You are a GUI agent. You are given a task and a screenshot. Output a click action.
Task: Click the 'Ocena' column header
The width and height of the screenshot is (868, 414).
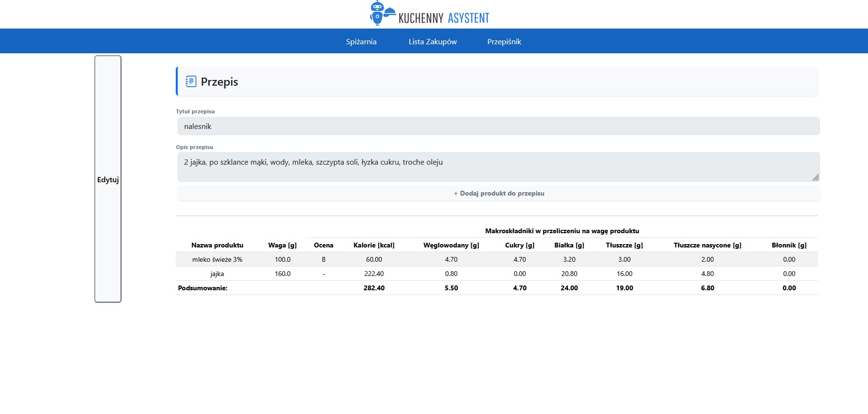pyautogui.click(x=323, y=245)
